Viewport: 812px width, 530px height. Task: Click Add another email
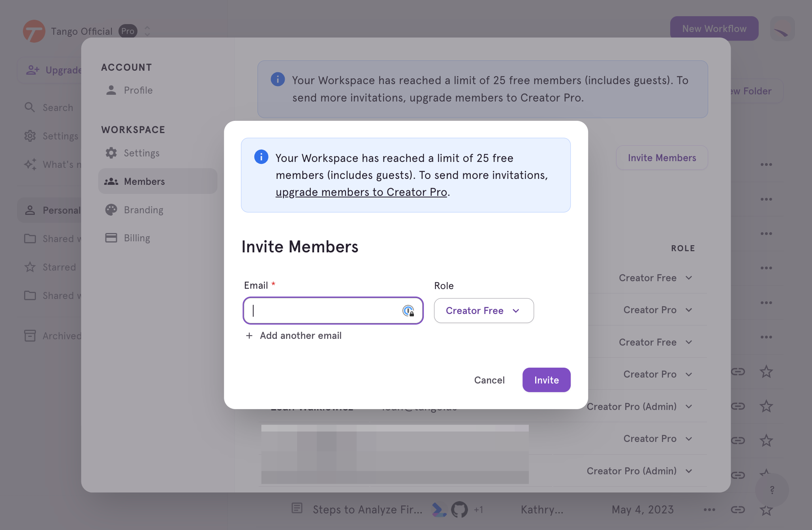point(293,335)
